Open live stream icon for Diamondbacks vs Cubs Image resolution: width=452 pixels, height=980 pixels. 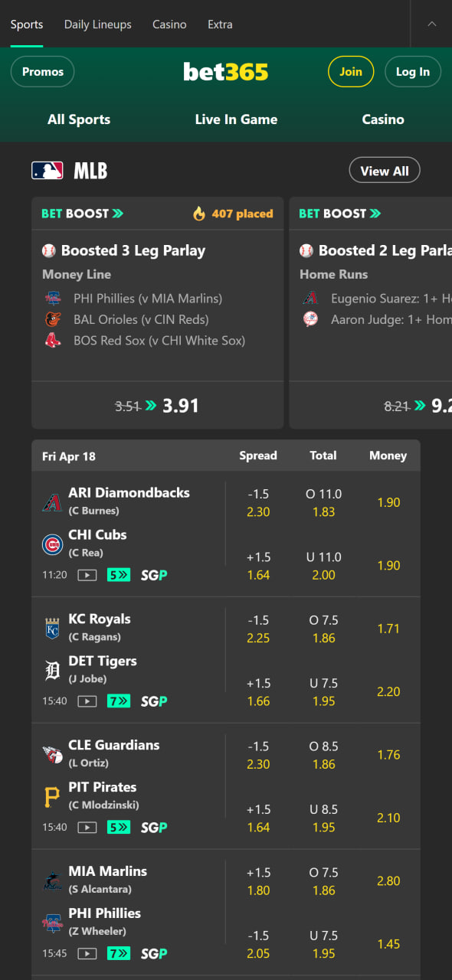click(87, 575)
